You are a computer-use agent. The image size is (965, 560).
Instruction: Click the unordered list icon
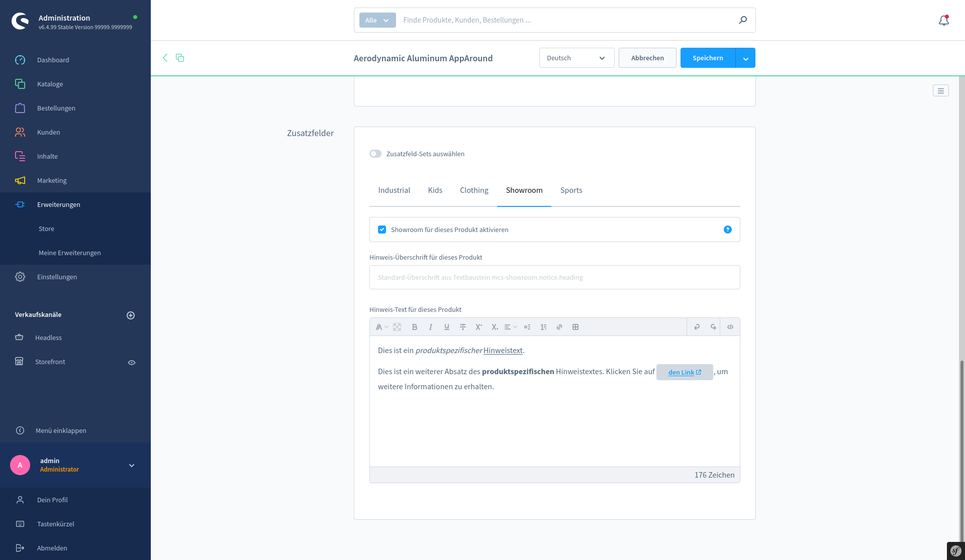[x=528, y=326]
